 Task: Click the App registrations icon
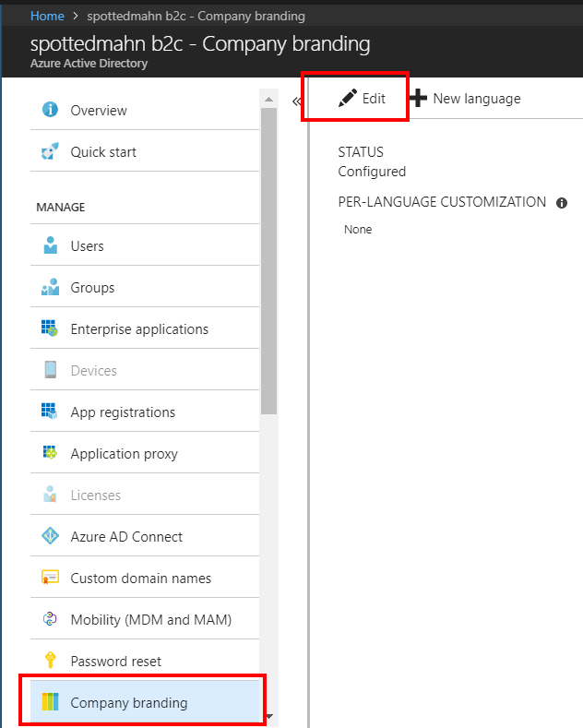tap(49, 412)
